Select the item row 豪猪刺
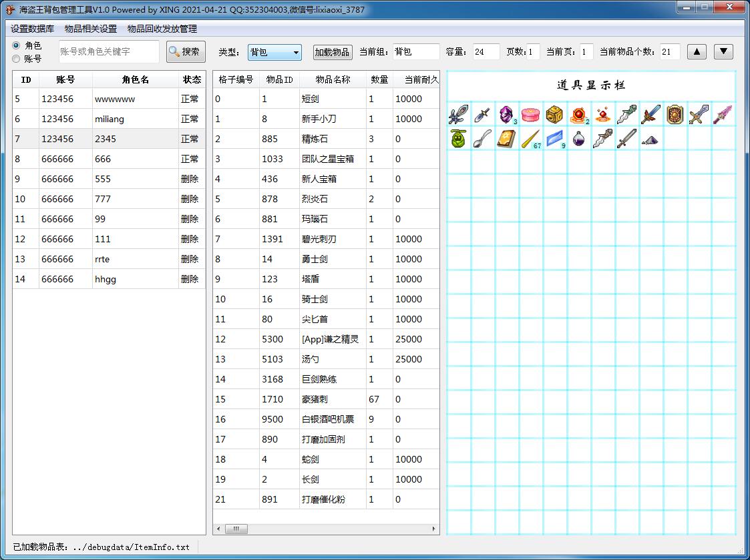 [x=326, y=399]
